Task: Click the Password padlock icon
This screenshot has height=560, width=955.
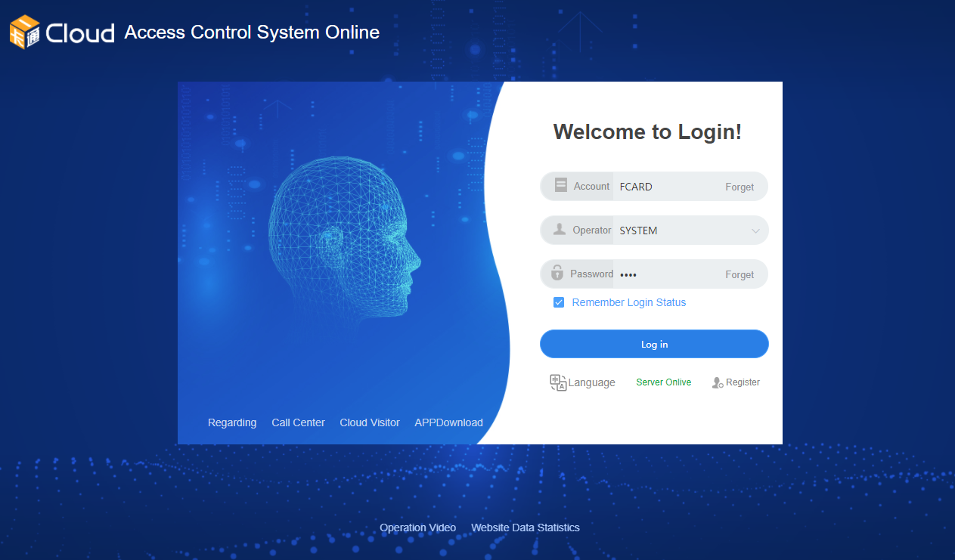Action: [557, 273]
